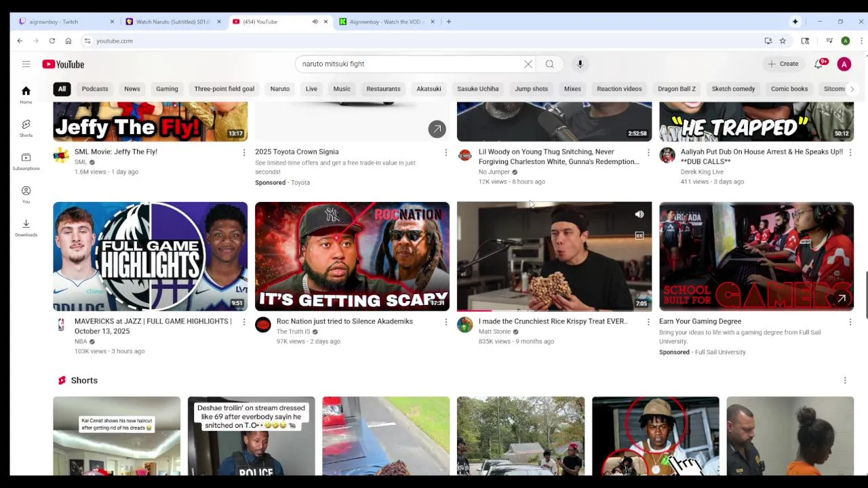The image size is (868, 488).
Task: Switch to the Watch Naruto (Subtitled) tab
Action: pos(174,22)
